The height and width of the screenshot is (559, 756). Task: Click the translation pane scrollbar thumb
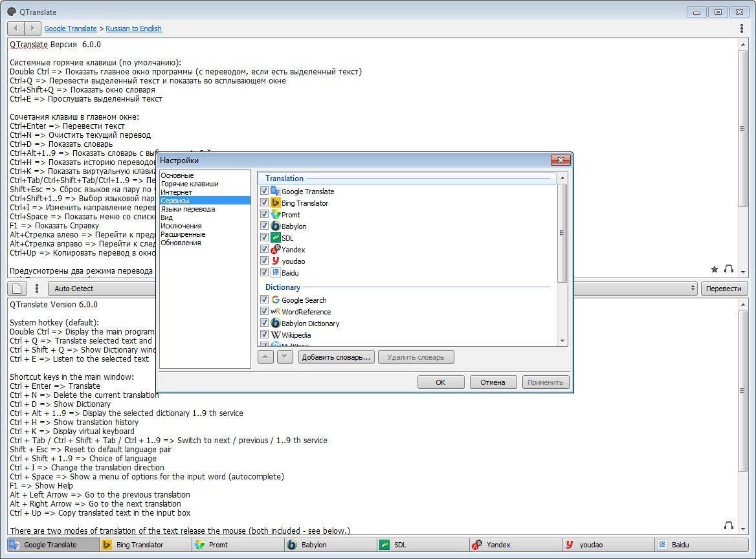[742, 391]
